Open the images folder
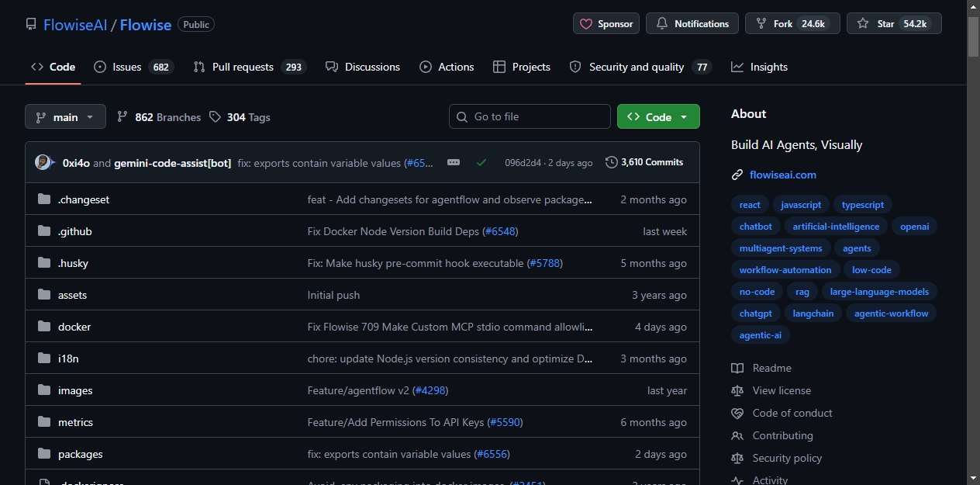 75,390
